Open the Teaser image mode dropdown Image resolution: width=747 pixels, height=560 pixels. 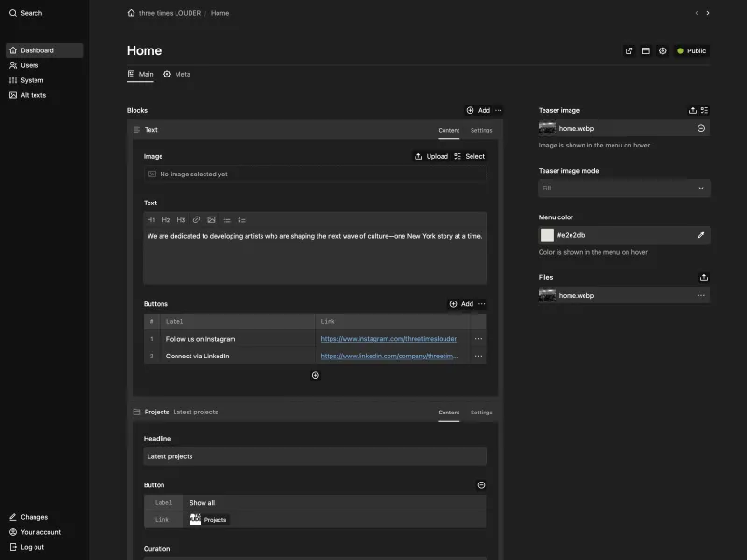pyautogui.click(x=624, y=188)
